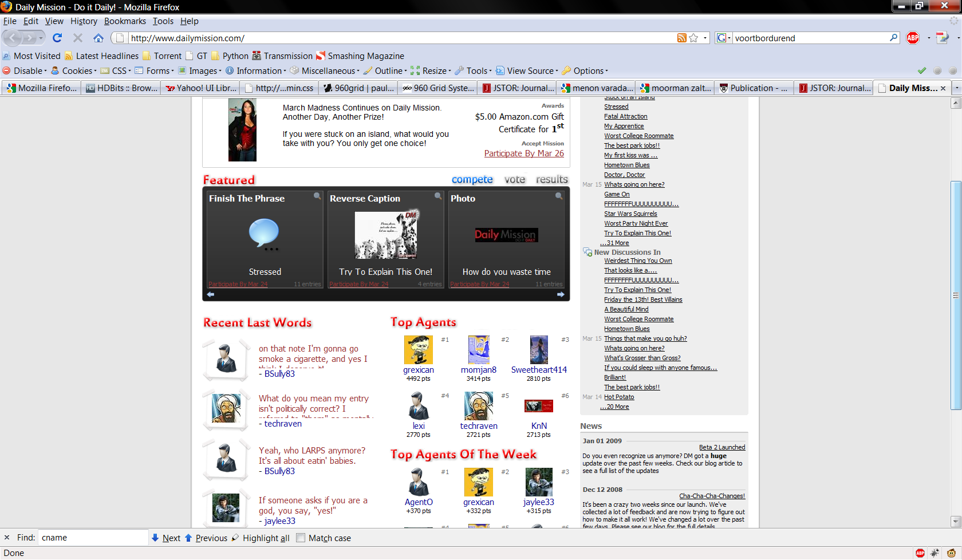Click the Find text field containing cname

coord(93,538)
